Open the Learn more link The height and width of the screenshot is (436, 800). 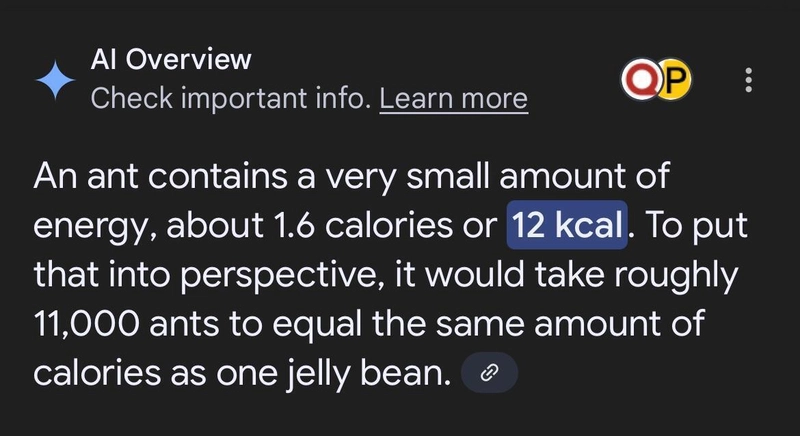click(x=454, y=98)
